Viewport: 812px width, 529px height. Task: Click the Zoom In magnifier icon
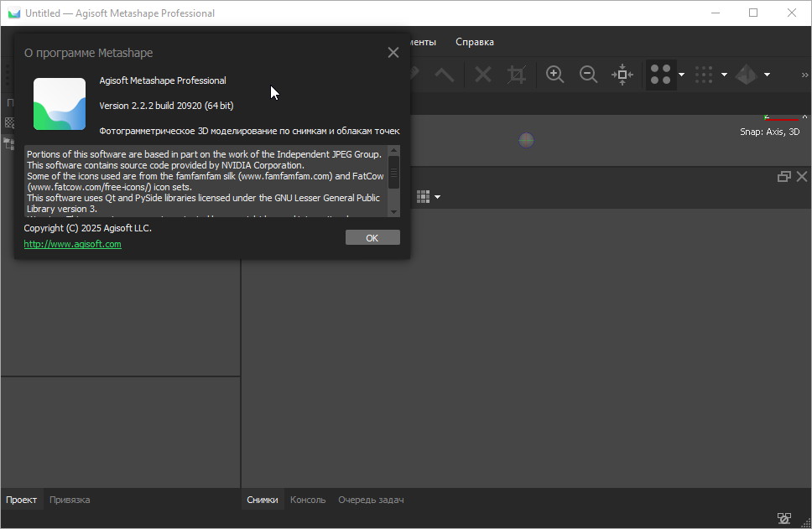tap(554, 75)
